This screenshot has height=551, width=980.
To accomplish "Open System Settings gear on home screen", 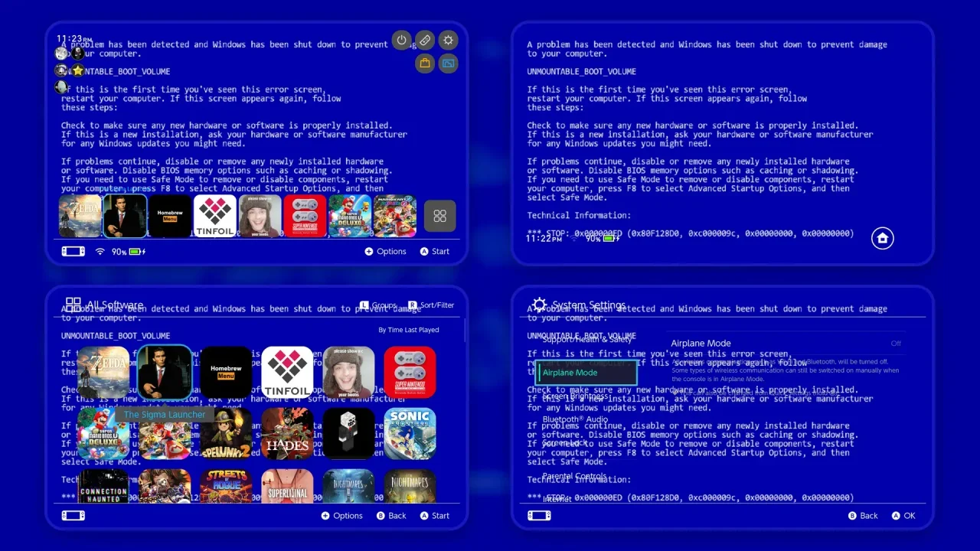I will 449,40.
